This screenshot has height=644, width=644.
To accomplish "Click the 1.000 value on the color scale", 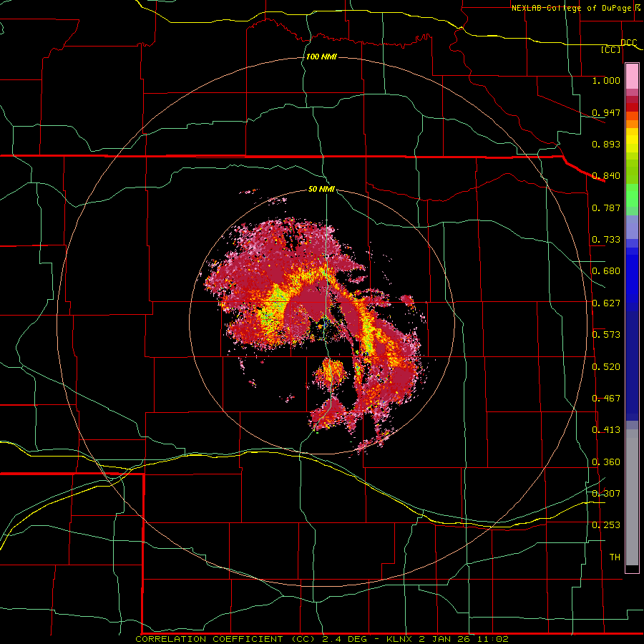I will pos(606,81).
